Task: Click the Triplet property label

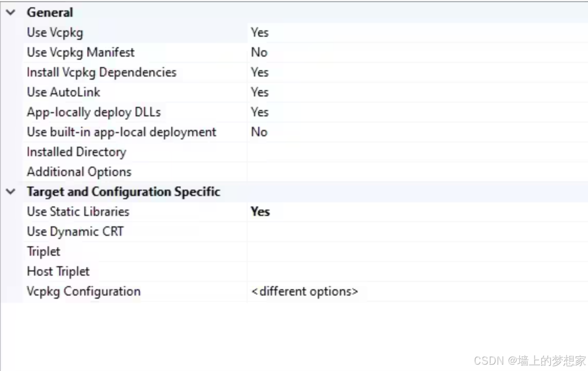Action: 43,251
